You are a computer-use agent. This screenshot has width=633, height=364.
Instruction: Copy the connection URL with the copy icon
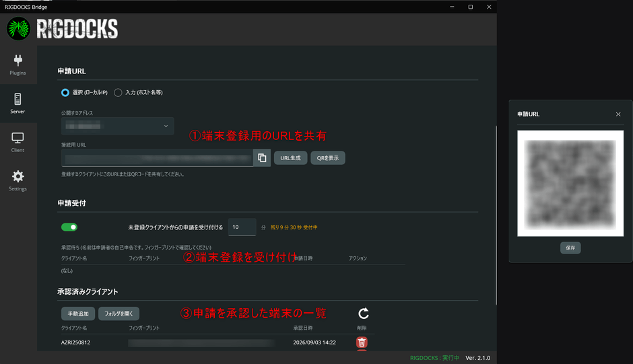(262, 158)
